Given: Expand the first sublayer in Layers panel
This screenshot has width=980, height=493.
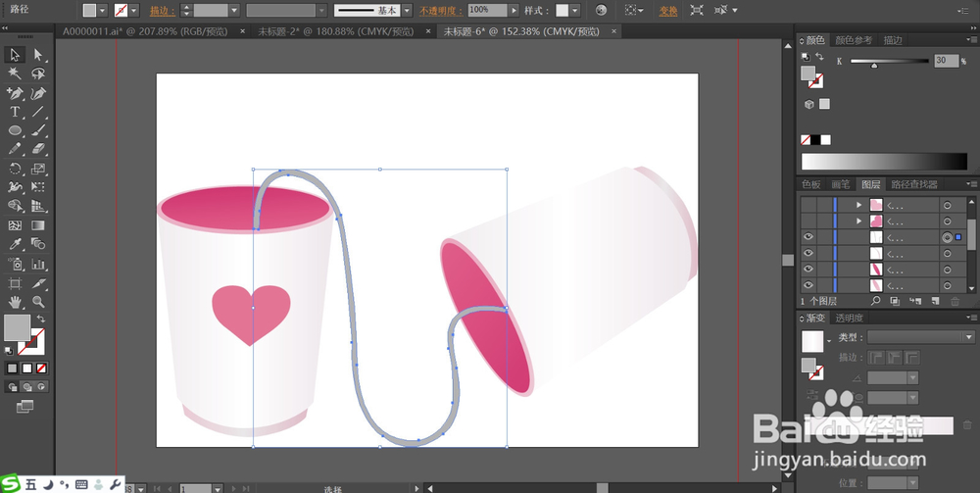Looking at the screenshot, I should [x=859, y=204].
